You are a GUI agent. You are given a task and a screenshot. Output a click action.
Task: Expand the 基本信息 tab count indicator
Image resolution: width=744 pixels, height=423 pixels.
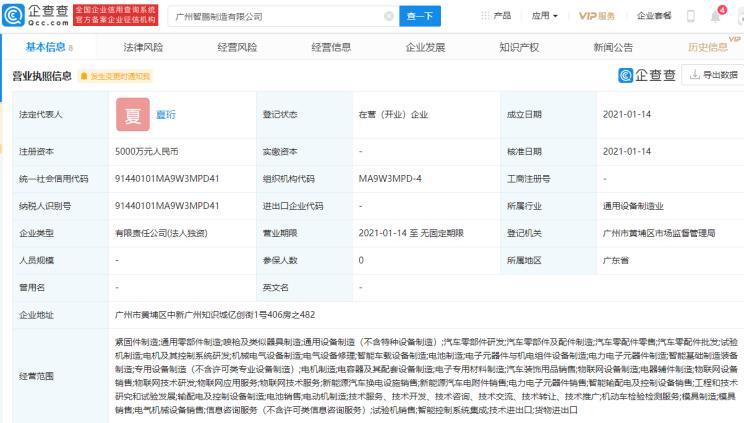[71, 48]
